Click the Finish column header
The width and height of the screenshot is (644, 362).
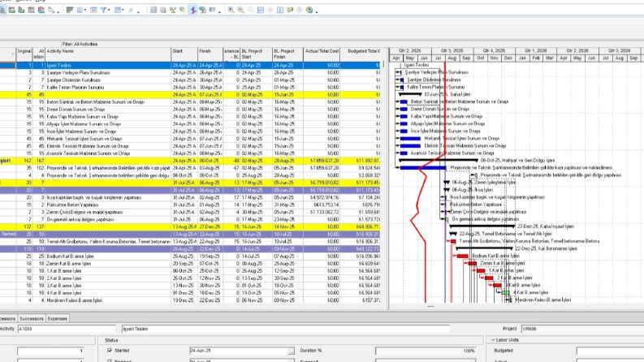(210, 54)
